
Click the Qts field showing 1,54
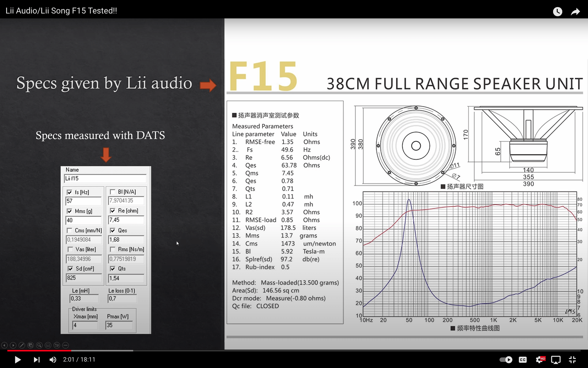click(126, 278)
